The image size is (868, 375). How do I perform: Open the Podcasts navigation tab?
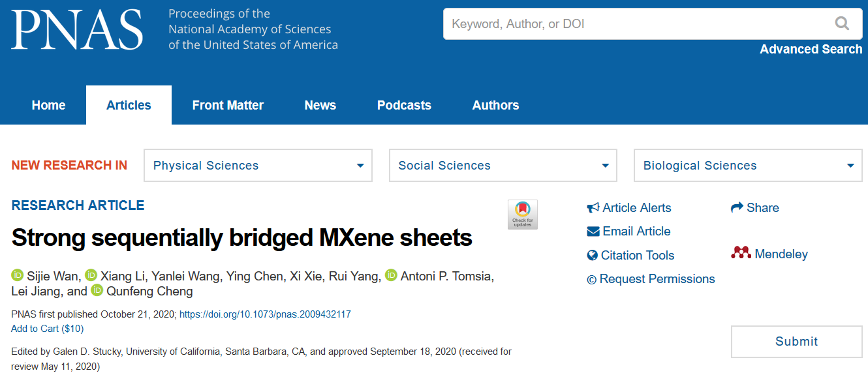404,105
